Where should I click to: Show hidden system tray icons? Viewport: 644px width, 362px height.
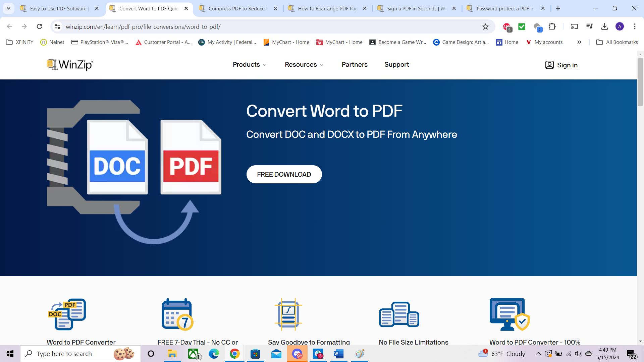pos(538,354)
